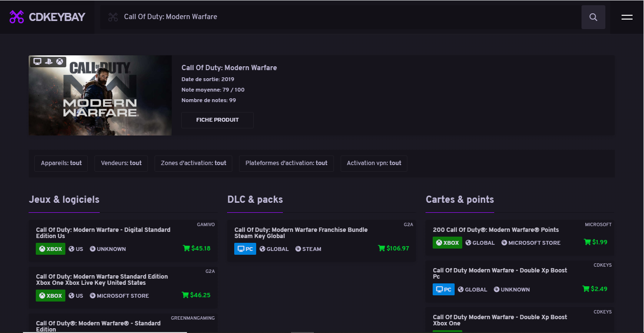Screen dimensions: 644x333
Task: Click the Modern Warfare cover thumbnail
Action: (100, 95)
